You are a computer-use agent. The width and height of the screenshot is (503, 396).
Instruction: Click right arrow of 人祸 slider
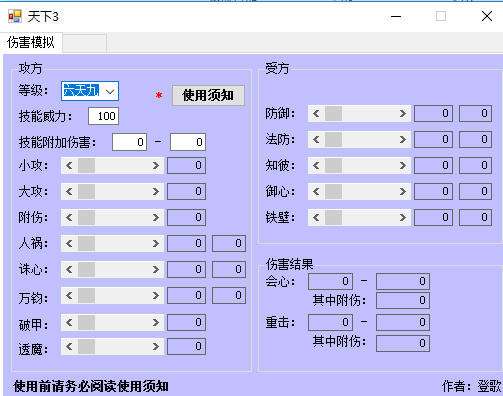coord(156,244)
